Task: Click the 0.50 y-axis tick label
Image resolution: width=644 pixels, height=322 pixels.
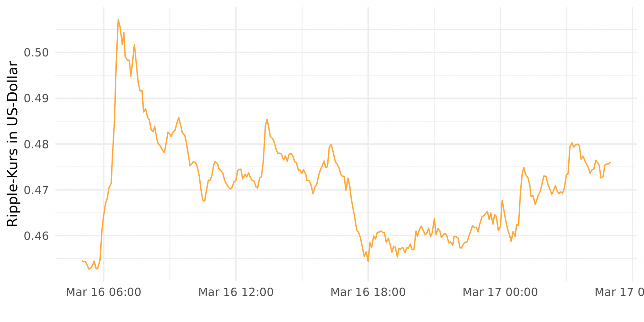Action: click(x=36, y=53)
